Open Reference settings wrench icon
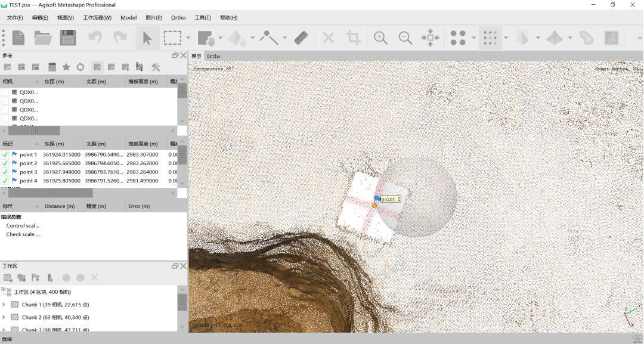This screenshot has height=344, width=644. pyautogui.click(x=156, y=67)
